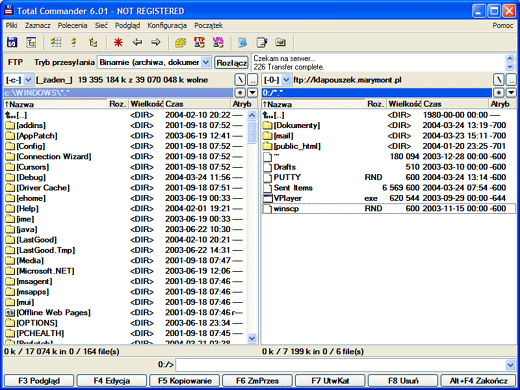520x390 pixels.
Task: Click the URL new FTP connection icon
Action: [x=218, y=42]
